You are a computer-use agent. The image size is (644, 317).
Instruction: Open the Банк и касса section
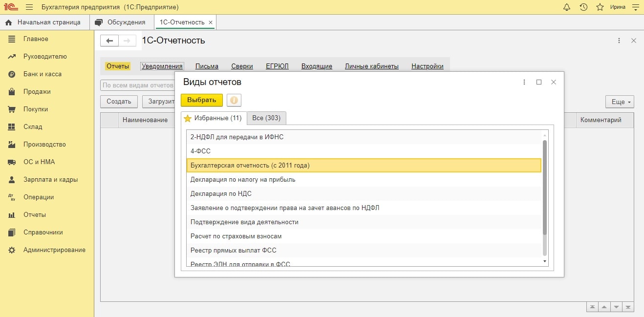click(x=43, y=74)
